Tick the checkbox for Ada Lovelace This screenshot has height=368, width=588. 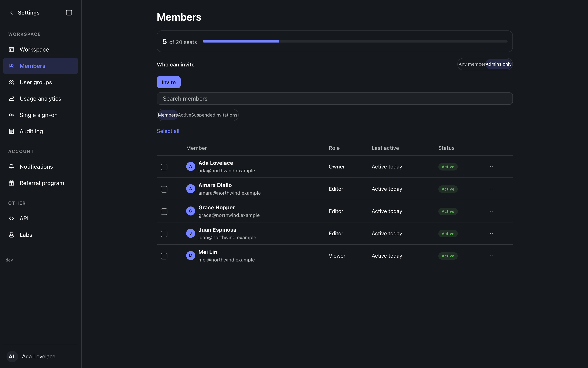coord(164,167)
